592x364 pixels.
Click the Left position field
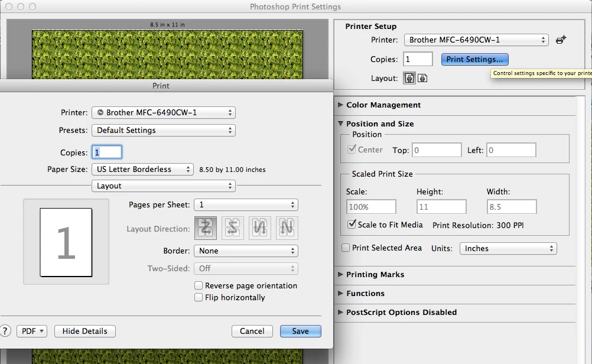pos(511,150)
